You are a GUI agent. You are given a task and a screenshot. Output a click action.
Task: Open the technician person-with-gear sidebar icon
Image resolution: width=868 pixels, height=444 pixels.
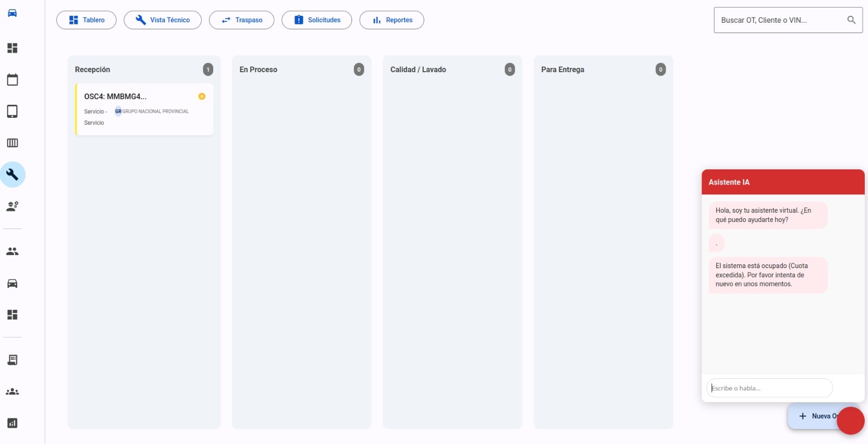click(x=12, y=206)
